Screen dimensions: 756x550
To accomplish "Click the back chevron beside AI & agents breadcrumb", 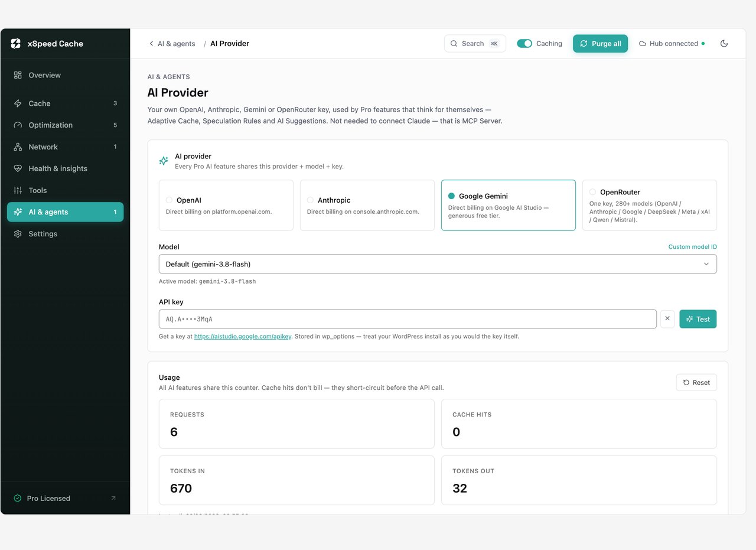I will click(151, 44).
